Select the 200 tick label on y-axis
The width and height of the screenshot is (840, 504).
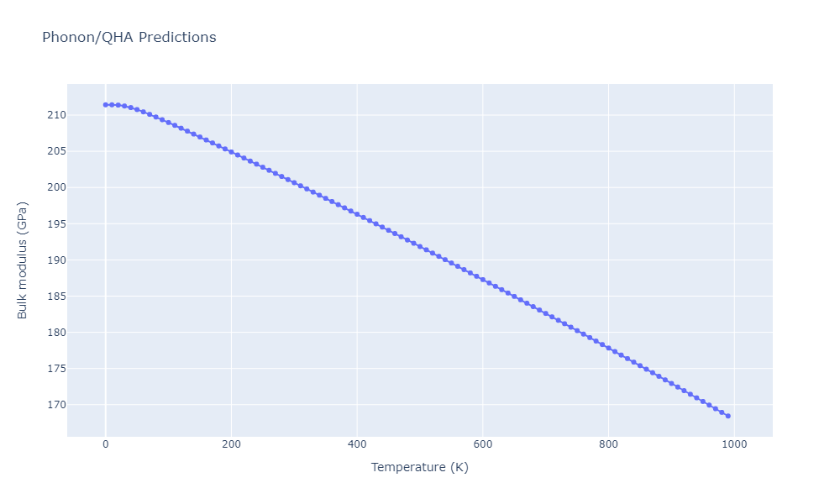55,187
